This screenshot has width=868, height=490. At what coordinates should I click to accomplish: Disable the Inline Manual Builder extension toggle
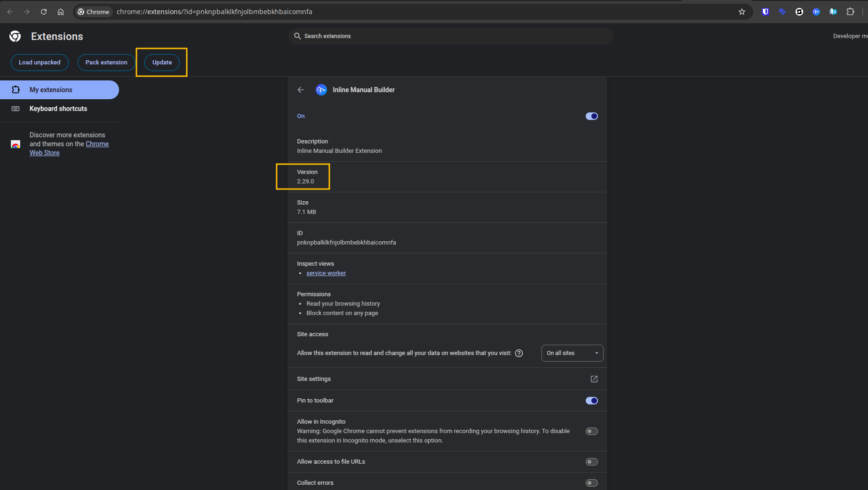pyautogui.click(x=591, y=116)
